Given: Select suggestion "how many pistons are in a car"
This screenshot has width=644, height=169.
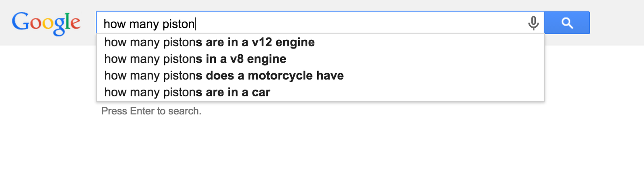Looking at the screenshot, I should coord(187,92).
